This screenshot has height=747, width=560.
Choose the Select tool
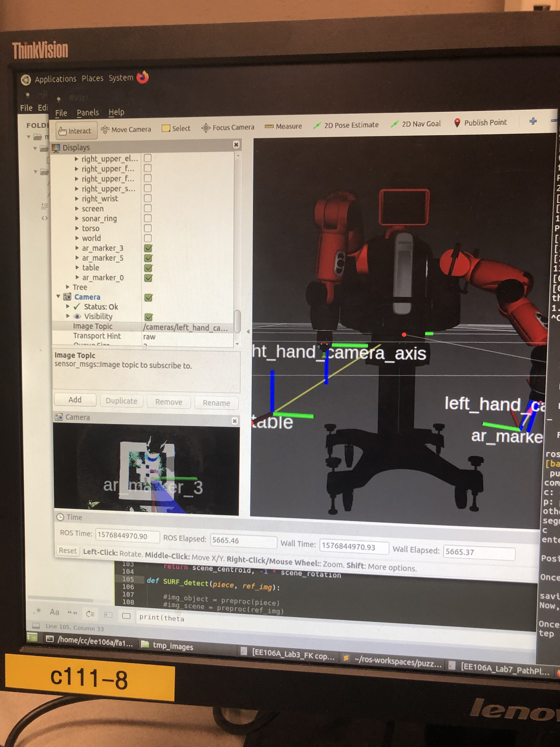click(176, 128)
